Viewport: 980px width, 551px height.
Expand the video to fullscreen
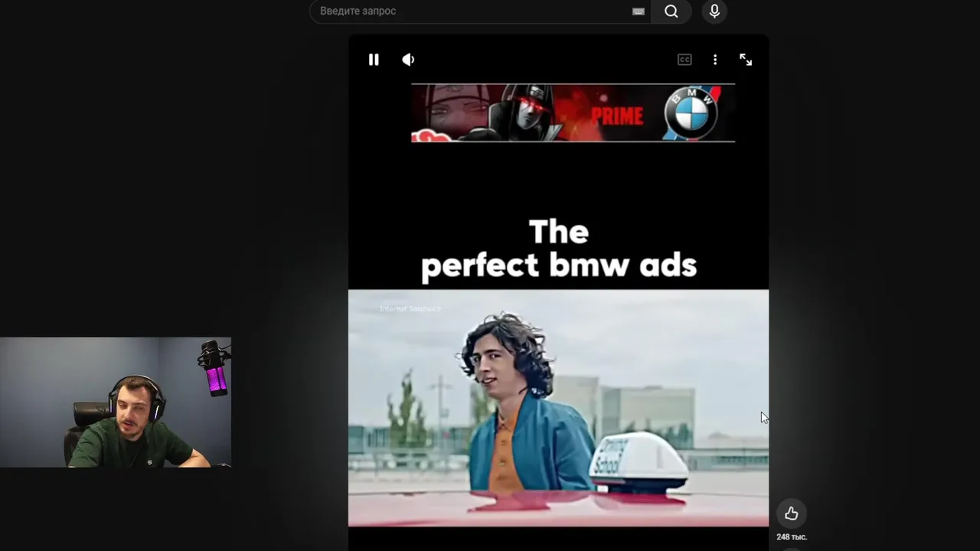746,60
